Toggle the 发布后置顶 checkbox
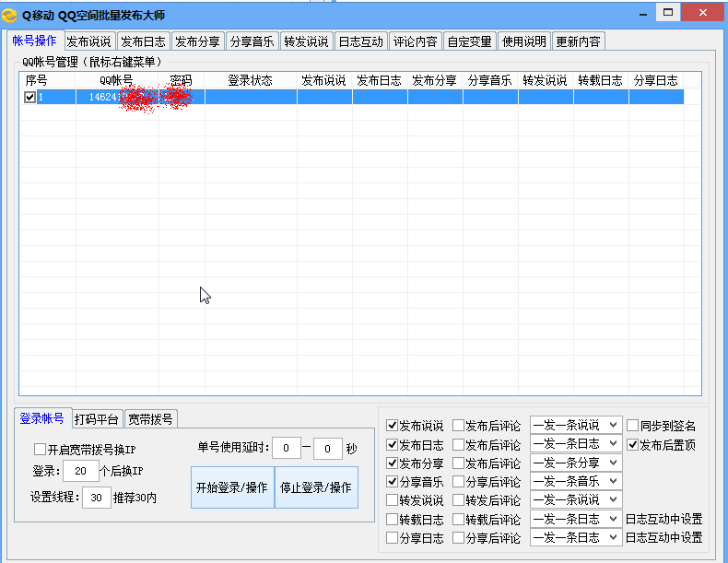728x563 pixels. 632,445
